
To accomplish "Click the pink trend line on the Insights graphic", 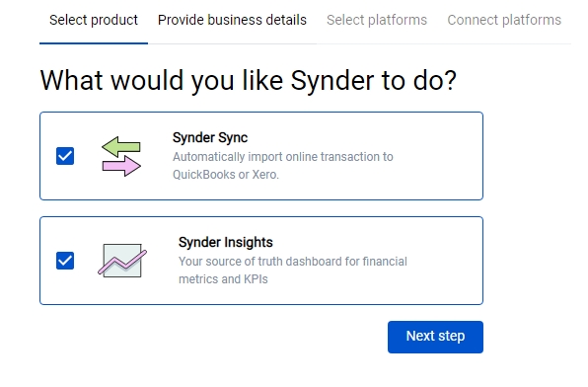I will pyautogui.click(x=122, y=262).
